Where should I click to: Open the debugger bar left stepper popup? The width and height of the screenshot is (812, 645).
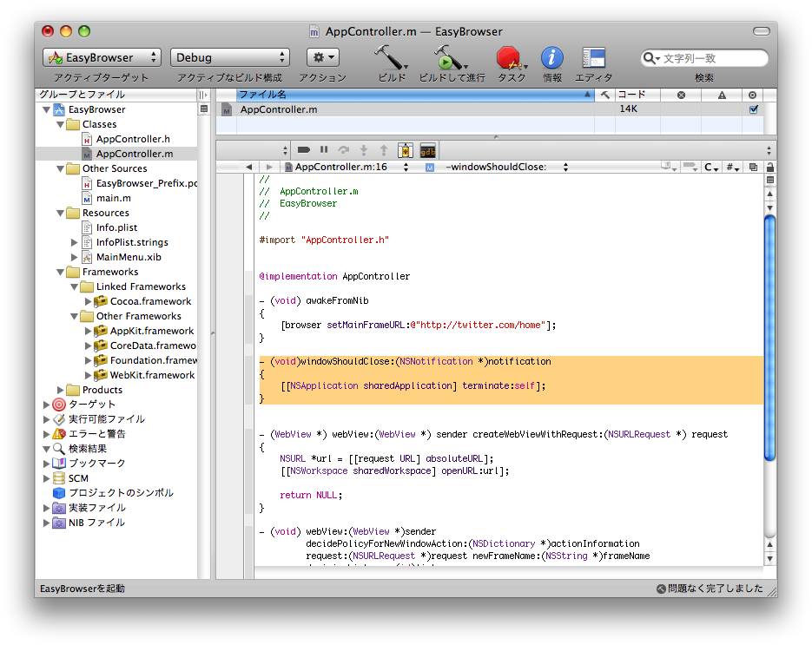tap(285, 151)
